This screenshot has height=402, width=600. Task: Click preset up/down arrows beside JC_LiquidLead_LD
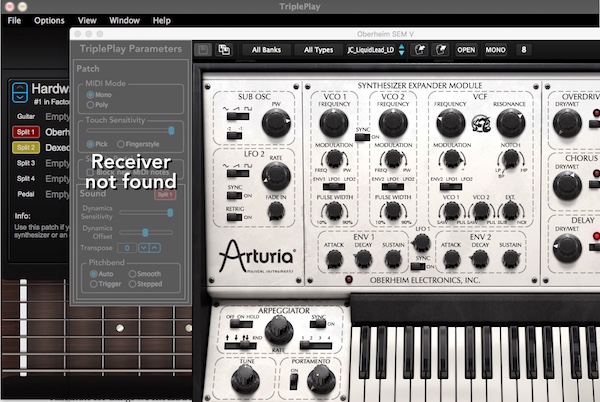pos(401,50)
